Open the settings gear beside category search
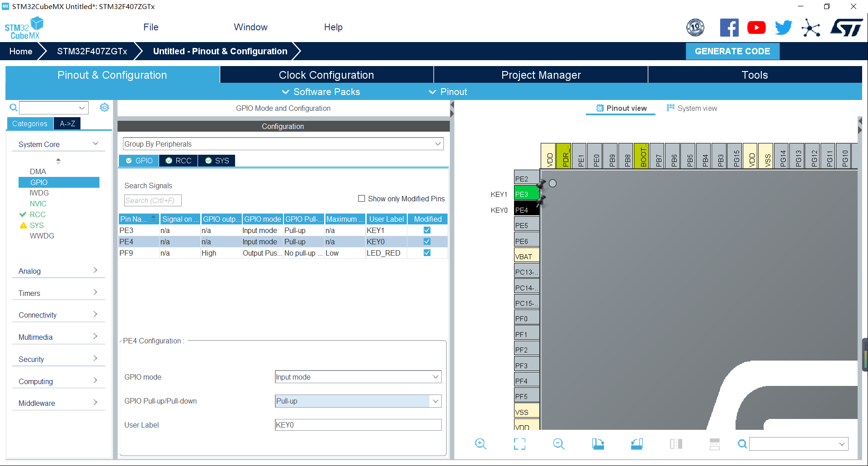868x466 pixels. (104, 107)
